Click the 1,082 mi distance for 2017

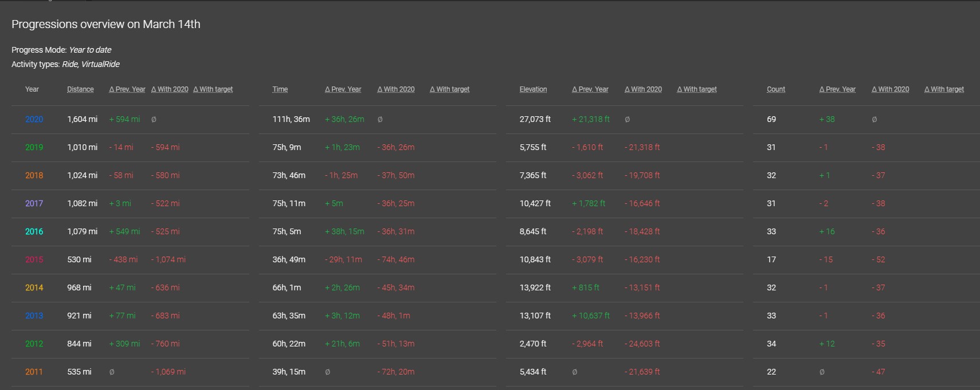pyautogui.click(x=82, y=203)
